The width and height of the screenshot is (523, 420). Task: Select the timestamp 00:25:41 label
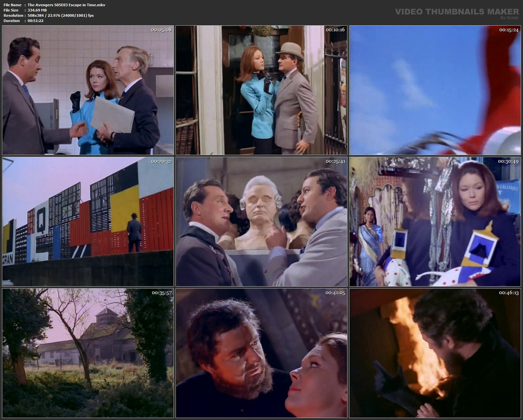tap(335, 161)
